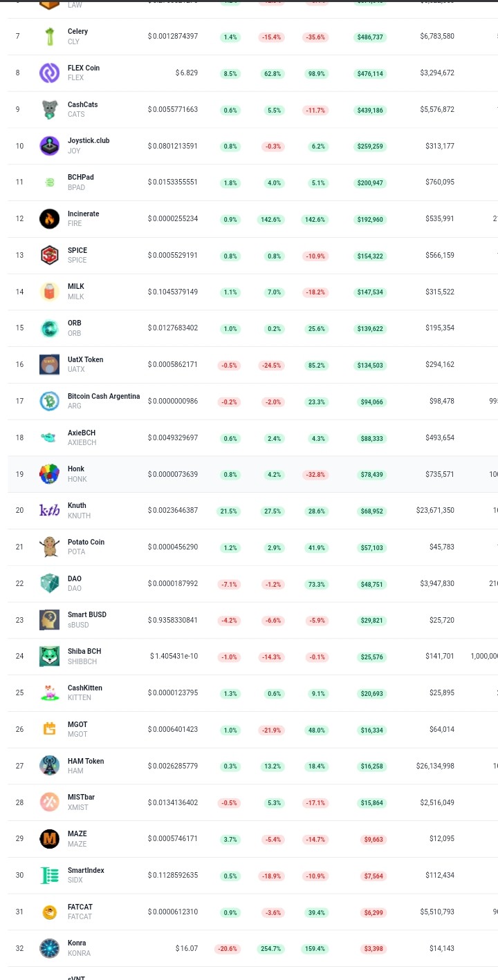Click the Konra token icon
498x980 pixels.
(x=50, y=948)
